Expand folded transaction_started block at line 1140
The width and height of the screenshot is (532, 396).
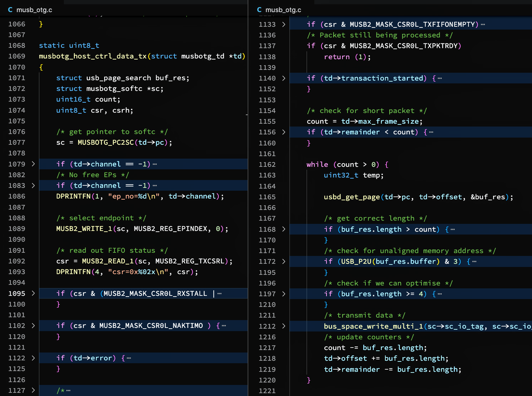point(284,78)
